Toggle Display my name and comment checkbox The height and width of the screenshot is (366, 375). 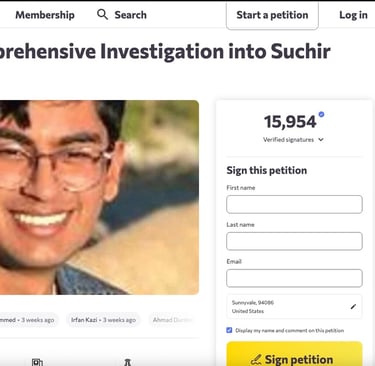click(x=229, y=330)
